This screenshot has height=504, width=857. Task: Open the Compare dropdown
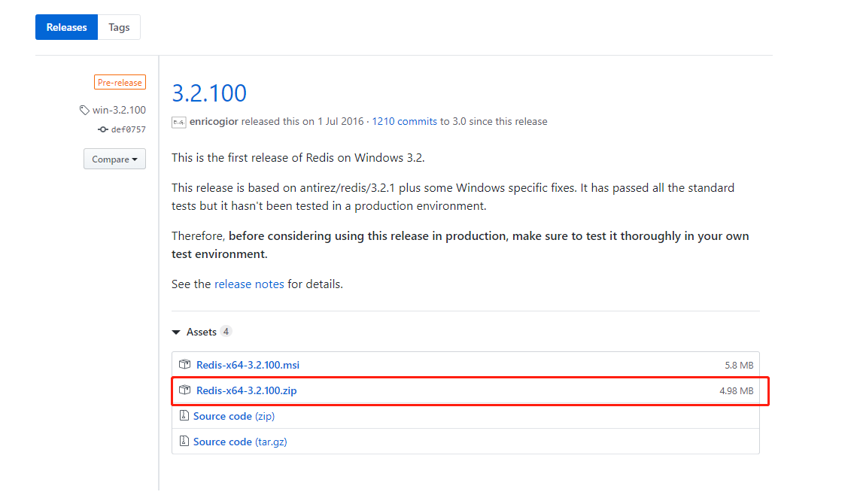[x=114, y=159]
